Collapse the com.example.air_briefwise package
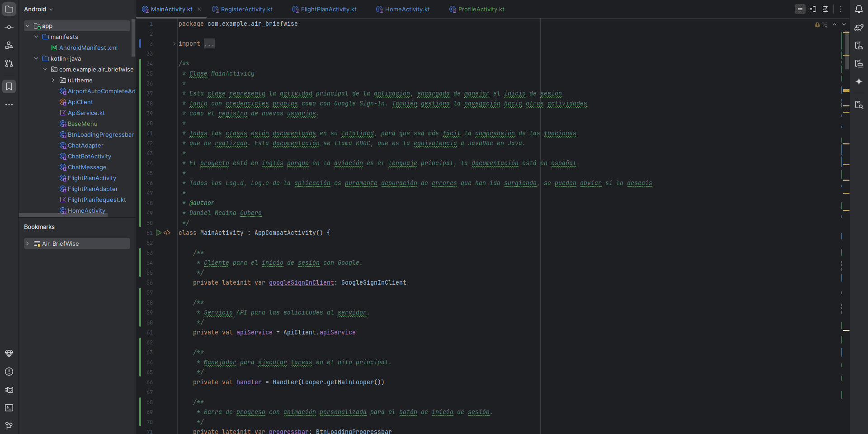 point(45,69)
